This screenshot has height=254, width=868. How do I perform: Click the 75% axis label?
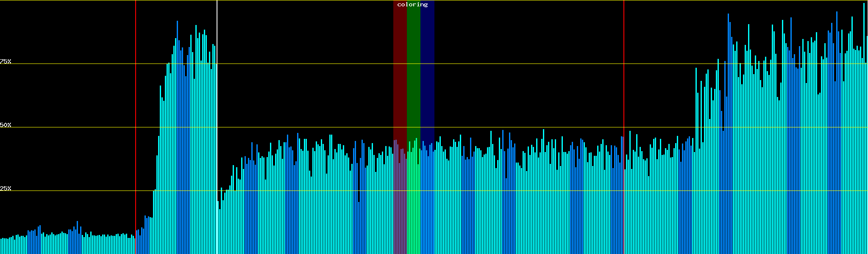pyautogui.click(x=6, y=61)
